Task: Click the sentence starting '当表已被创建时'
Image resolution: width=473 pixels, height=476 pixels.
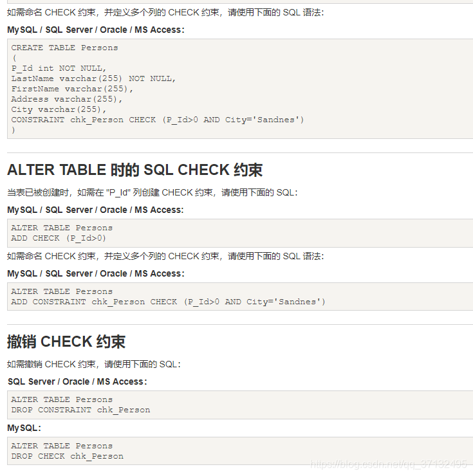Action: tap(153, 193)
